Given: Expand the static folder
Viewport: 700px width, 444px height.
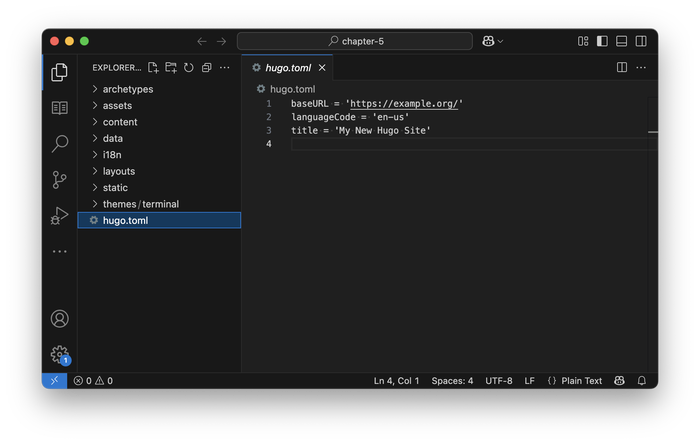Looking at the screenshot, I should click(159, 188).
